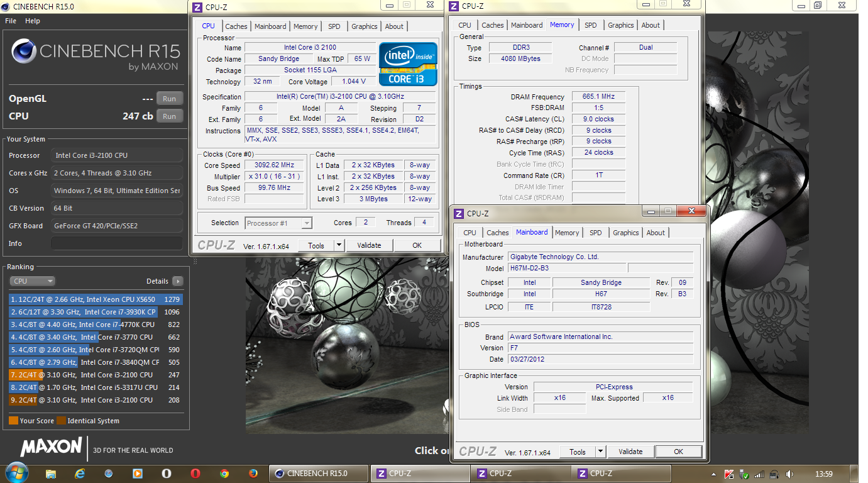Open the Help menu in Cinebench
This screenshot has width=868, height=483.
click(x=33, y=21)
